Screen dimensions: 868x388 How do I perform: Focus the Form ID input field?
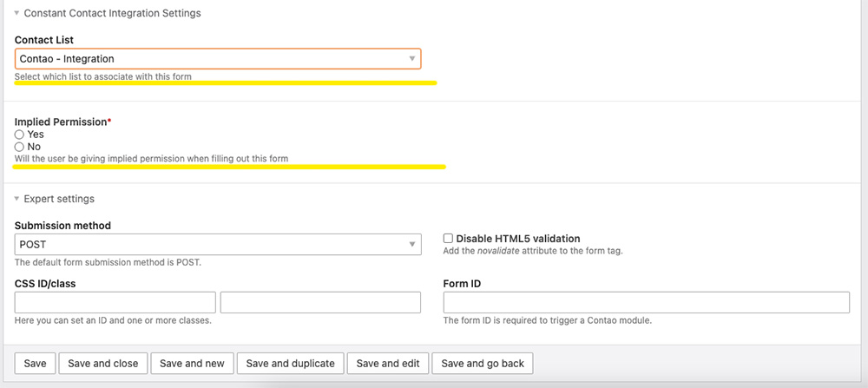tap(647, 302)
